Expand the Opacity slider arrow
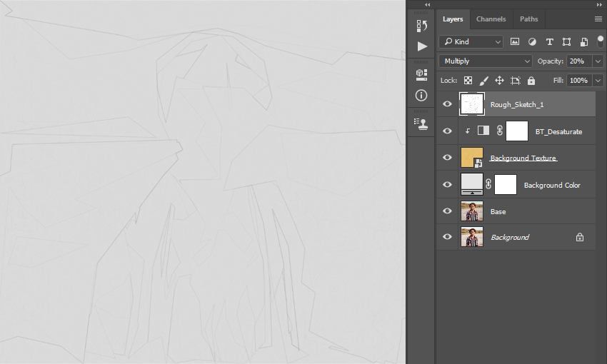 598,61
